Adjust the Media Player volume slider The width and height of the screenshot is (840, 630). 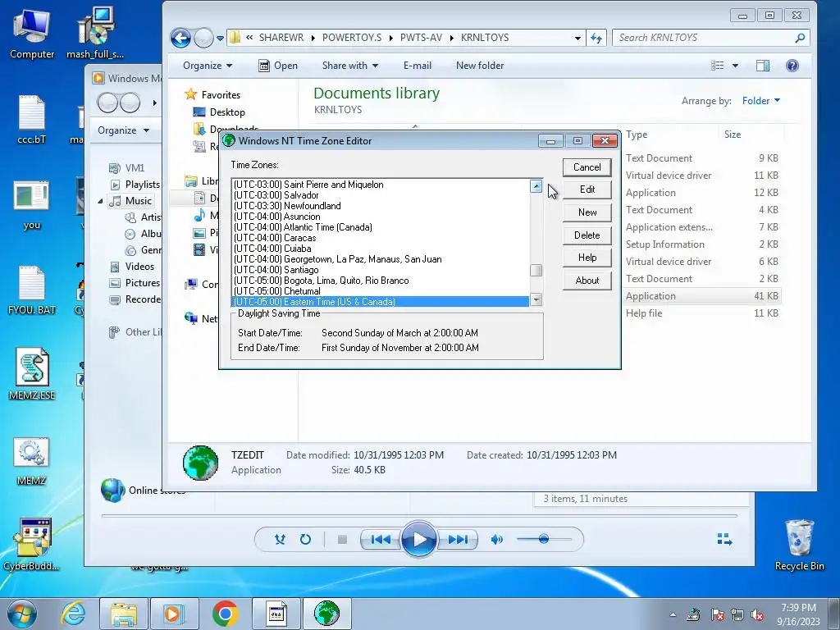[544, 539]
